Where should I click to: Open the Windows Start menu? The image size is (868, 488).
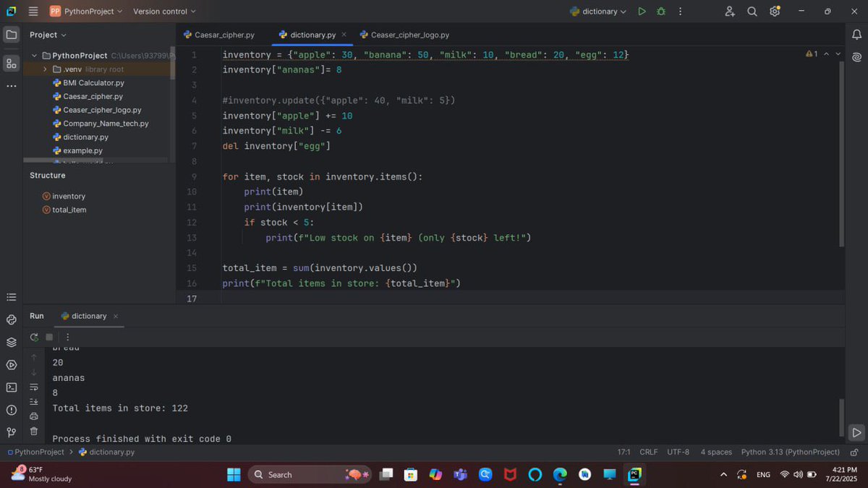[234, 474]
